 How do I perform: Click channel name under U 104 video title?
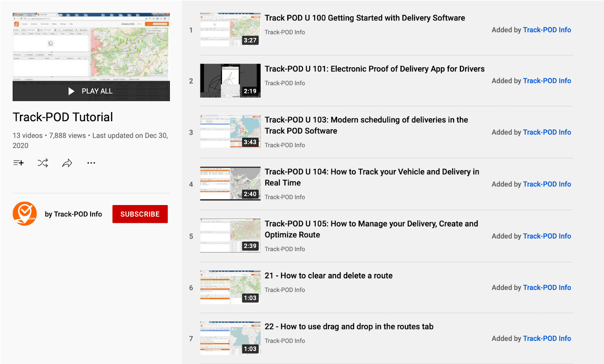pyautogui.click(x=285, y=197)
